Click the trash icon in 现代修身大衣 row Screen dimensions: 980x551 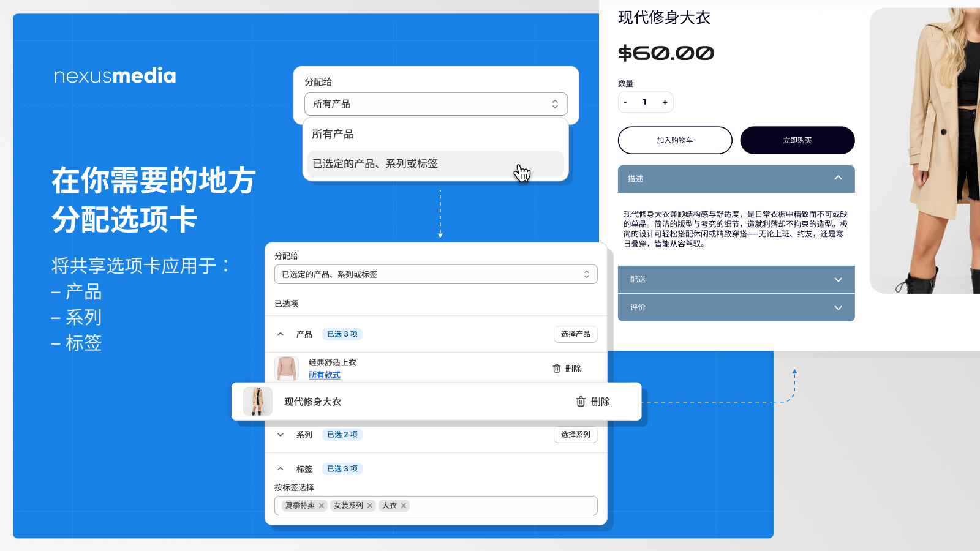(x=581, y=402)
